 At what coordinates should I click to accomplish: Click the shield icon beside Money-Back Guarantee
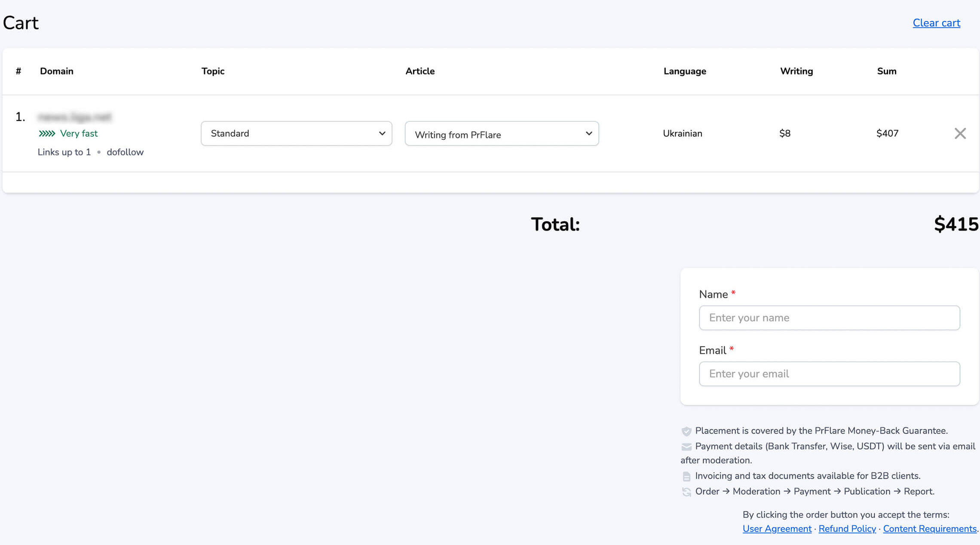[x=686, y=431]
